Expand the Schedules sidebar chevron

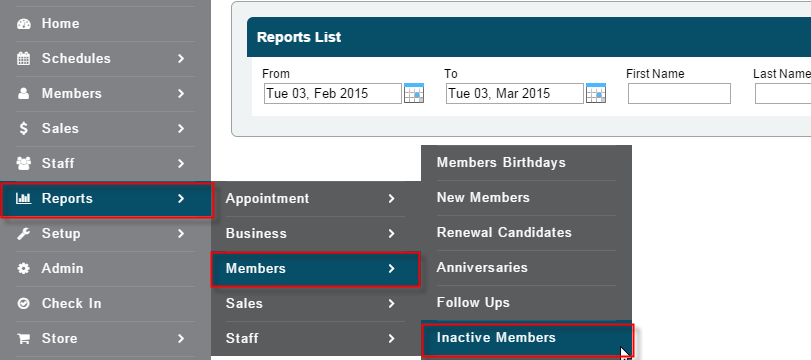[181, 58]
